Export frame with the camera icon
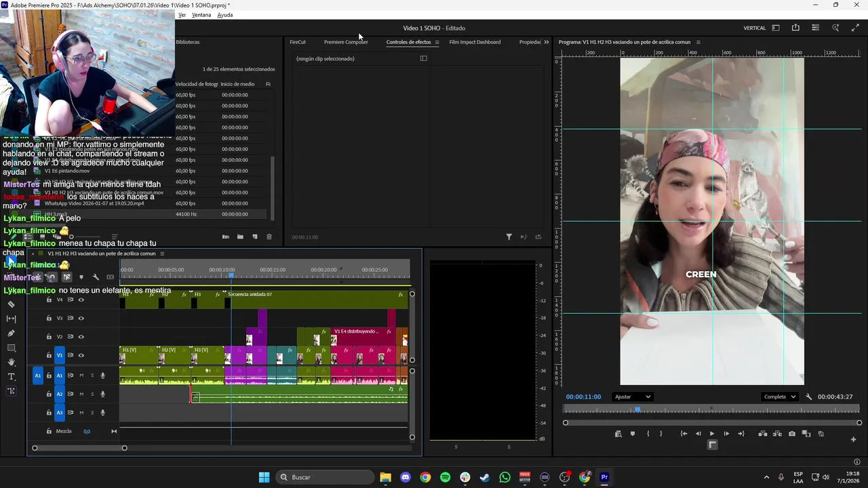 coord(791,434)
